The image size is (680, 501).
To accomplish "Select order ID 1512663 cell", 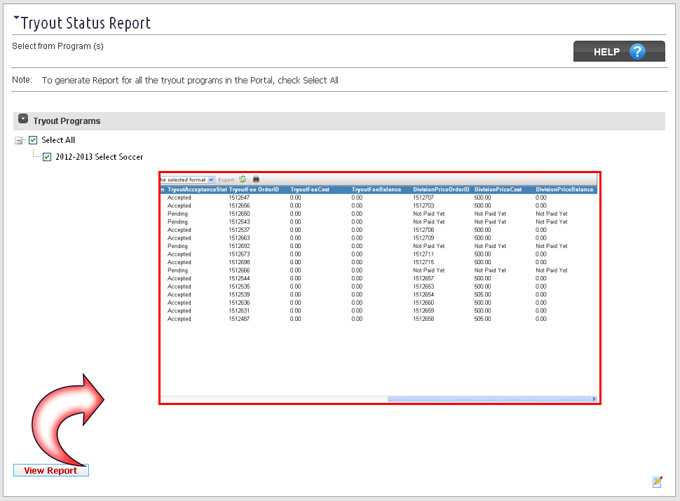I will pyautogui.click(x=239, y=238).
